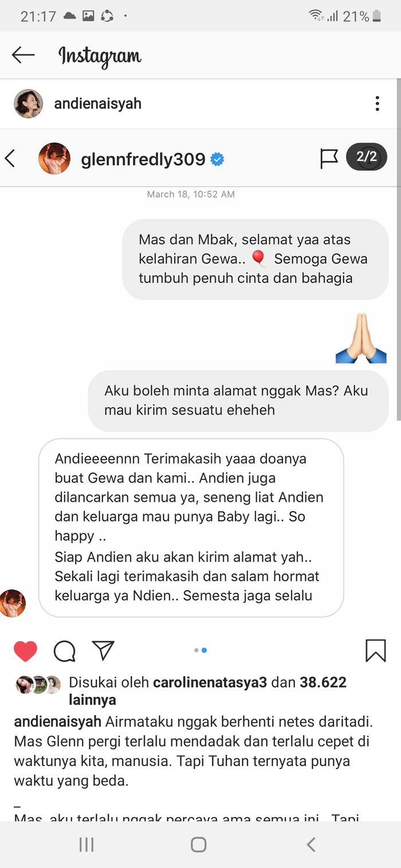Tap the glennfredly309 avatar in chat header
The width and height of the screenshot is (401, 868).
tap(54, 158)
